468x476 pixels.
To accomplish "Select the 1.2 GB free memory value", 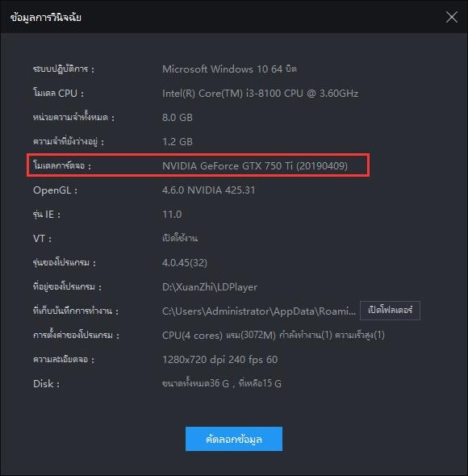I will [x=178, y=142].
